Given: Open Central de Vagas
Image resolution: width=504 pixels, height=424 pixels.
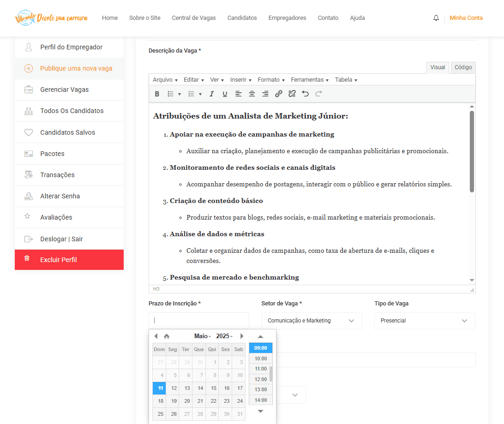Looking at the screenshot, I should pos(194,18).
